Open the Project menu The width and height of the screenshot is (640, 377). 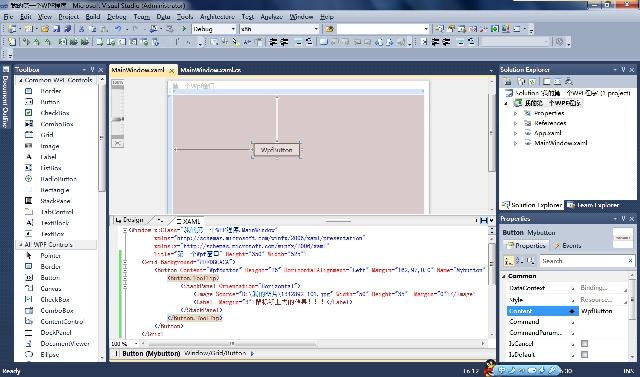[x=69, y=17]
